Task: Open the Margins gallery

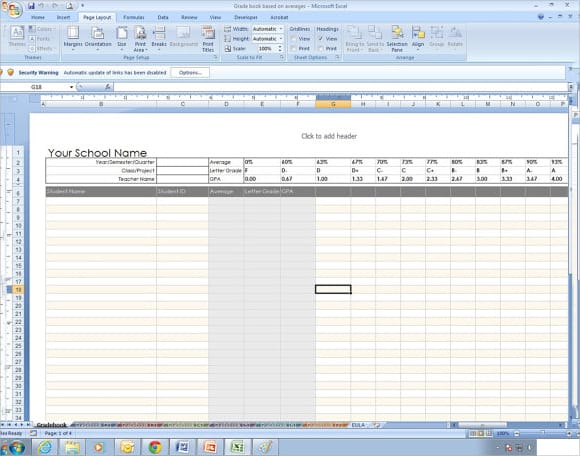Action: [x=73, y=38]
